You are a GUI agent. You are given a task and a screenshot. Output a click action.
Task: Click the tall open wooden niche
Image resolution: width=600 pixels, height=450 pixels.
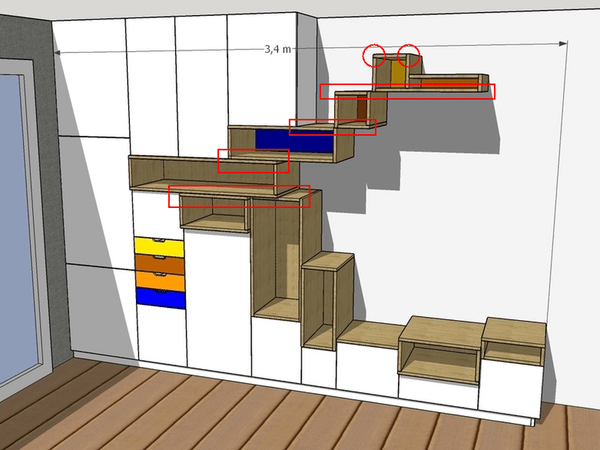277,260
